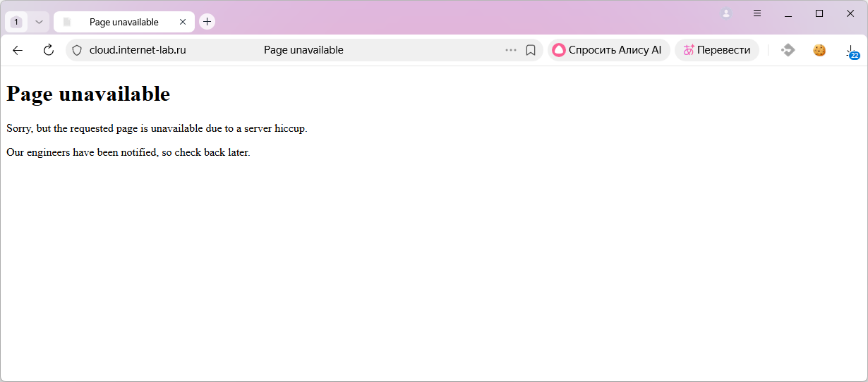Viewport: 868px width, 382px height.
Task: Open the address bar three-dots menu
Action: (511, 50)
